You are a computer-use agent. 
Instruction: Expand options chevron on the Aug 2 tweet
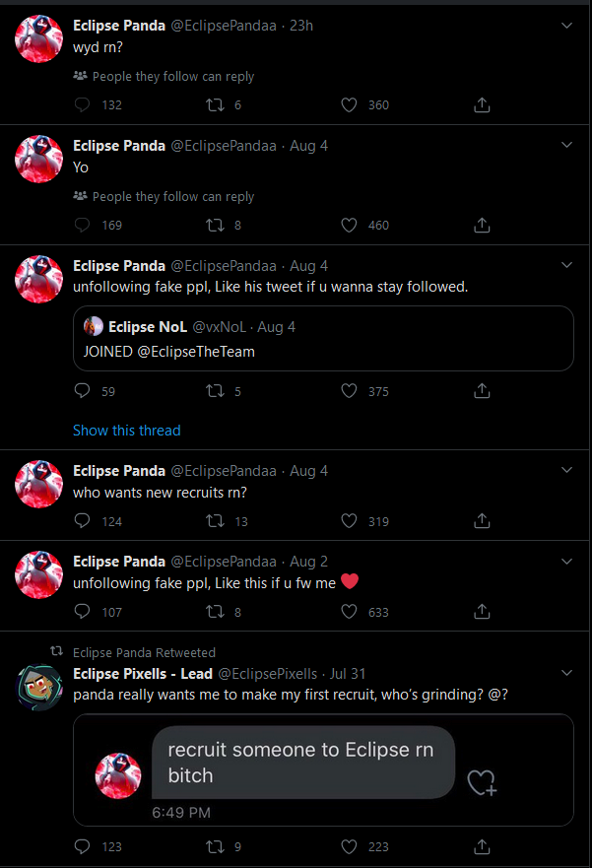[566, 562]
